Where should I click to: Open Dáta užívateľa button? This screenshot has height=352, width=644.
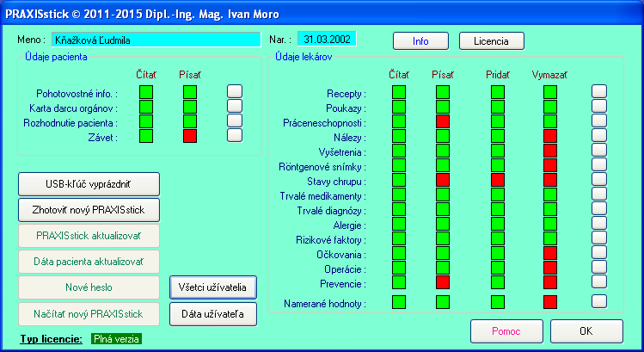(212, 314)
